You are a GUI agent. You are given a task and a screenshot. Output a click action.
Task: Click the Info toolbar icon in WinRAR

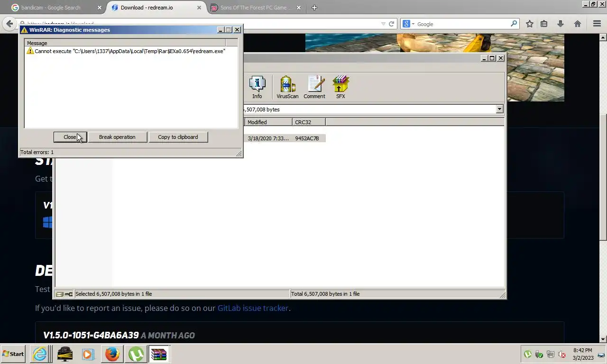[257, 88]
